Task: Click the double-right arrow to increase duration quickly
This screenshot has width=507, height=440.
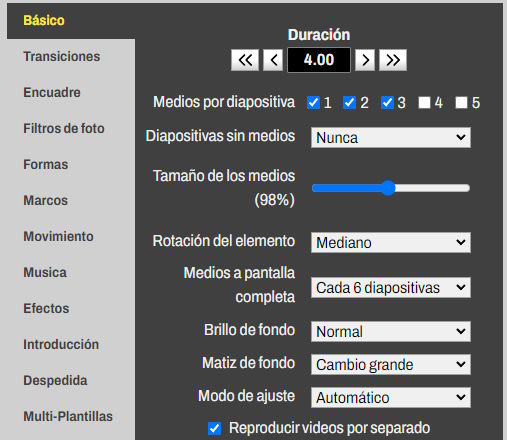Action: 393,60
